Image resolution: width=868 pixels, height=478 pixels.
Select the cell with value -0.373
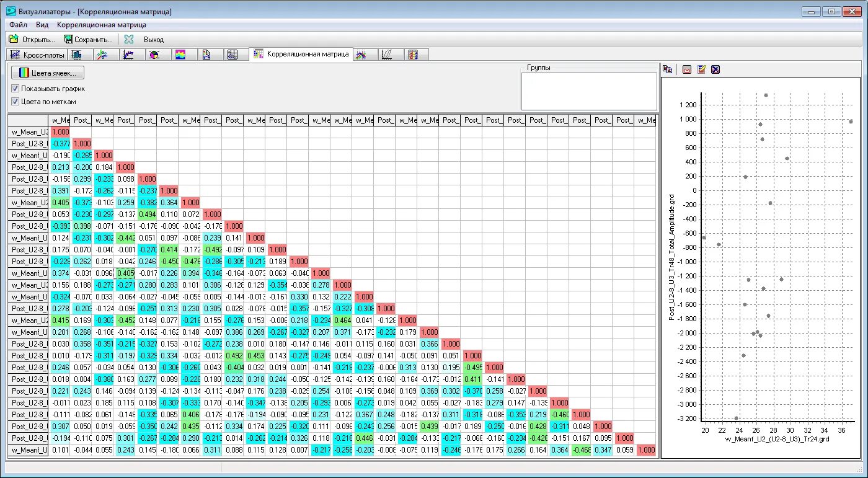click(x=81, y=202)
